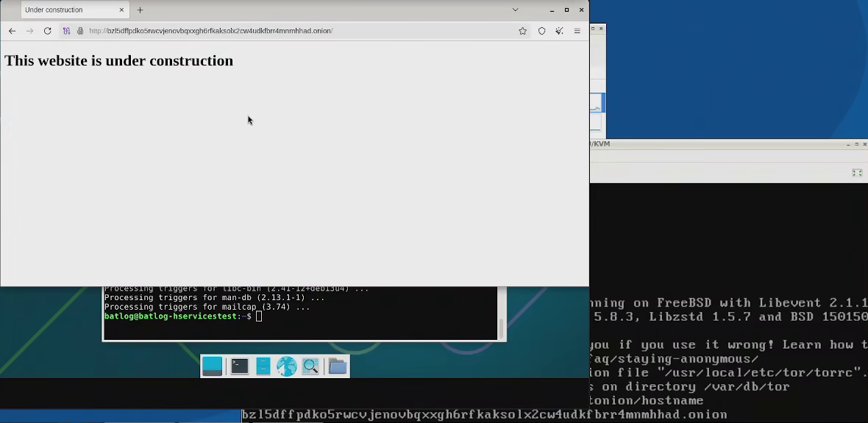Click terminal line 'Processing triggers for man-db'
Screen dimensions: 868x423
213,298
